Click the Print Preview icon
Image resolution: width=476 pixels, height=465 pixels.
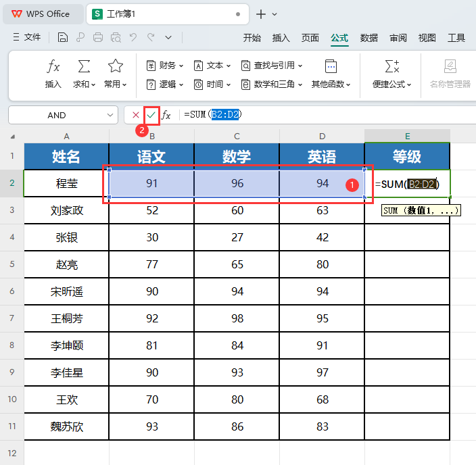click(x=116, y=38)
